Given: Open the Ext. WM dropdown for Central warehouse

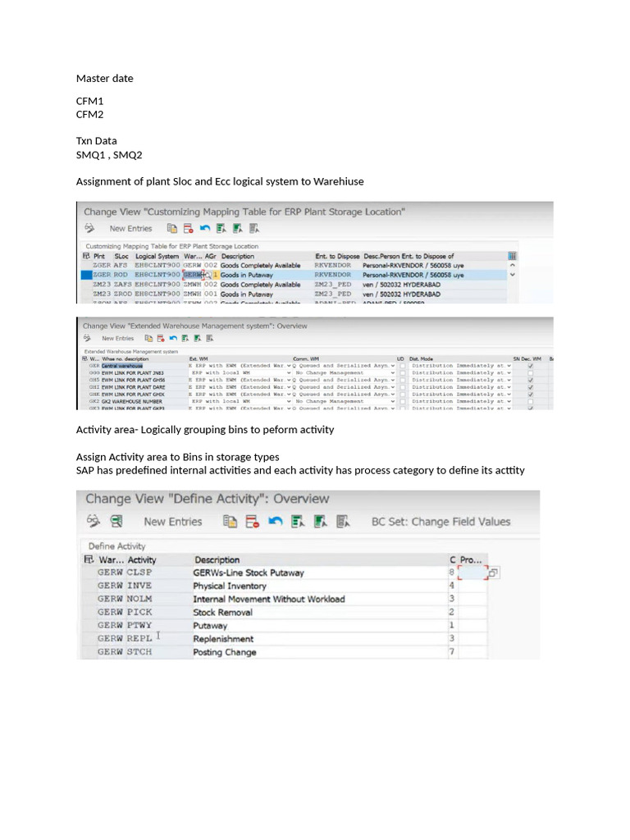Looking at the screenshot, I should [289, 365].
